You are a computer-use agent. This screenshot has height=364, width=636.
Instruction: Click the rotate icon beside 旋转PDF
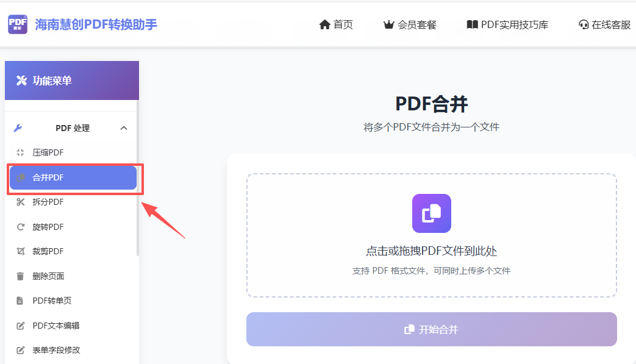[20, 227]
